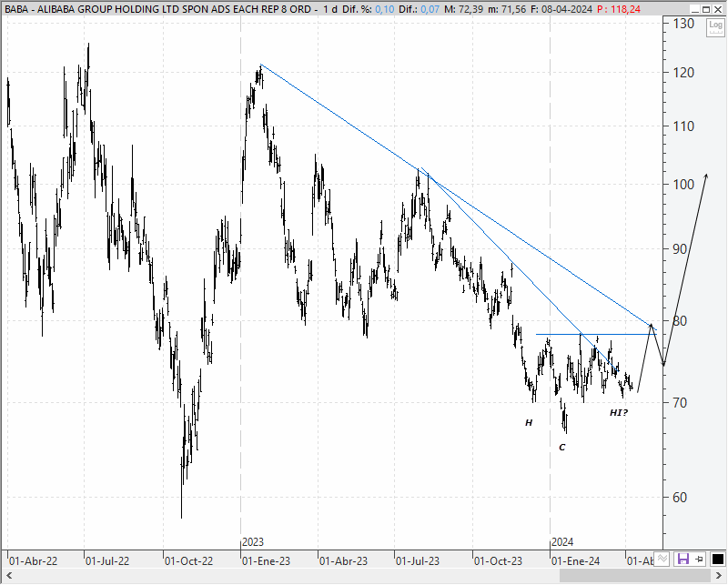Click the 110 price axis label
728x585 pixels.
pos(683,126)
